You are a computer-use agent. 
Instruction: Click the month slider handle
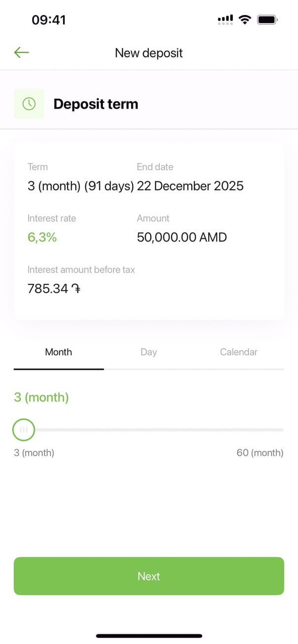[23, 430]
